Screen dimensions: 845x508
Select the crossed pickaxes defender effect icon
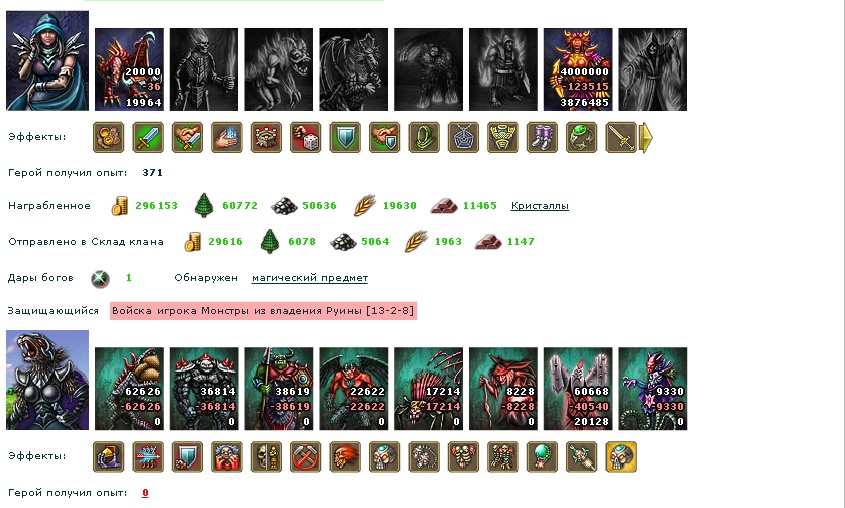point(306,457)
